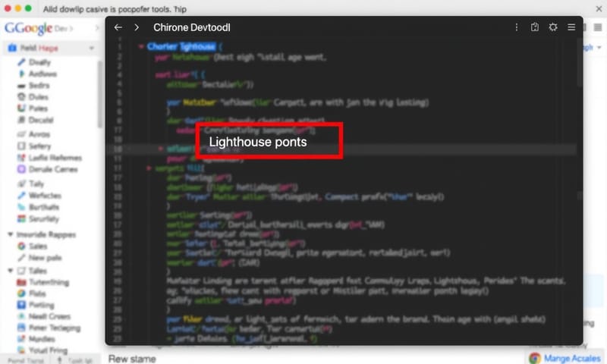Click the Chrome icon beside Sales
The image size is (607, 364).
(21, 246)
